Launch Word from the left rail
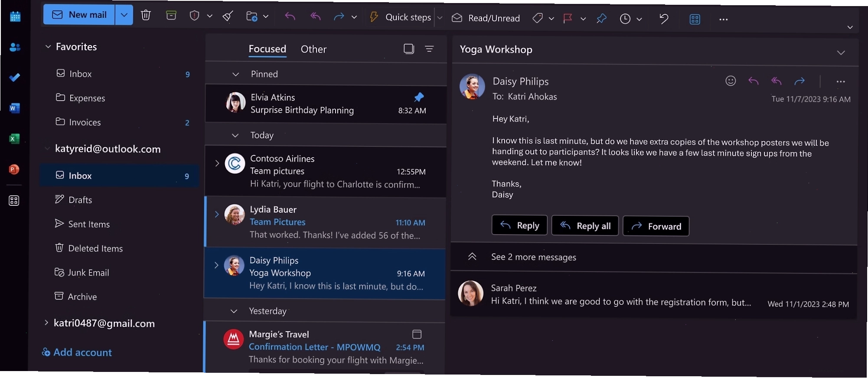The height and width of the screenshot is (378, 868). (x=14, y=108)
